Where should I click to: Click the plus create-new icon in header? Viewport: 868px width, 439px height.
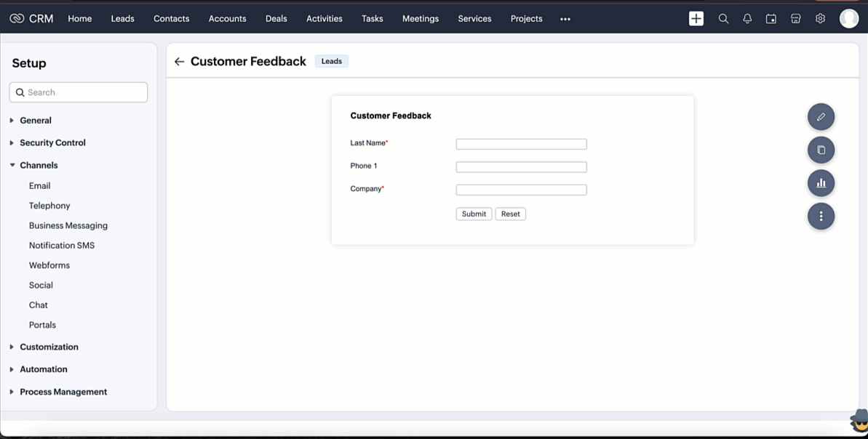[x=696, y=19]
